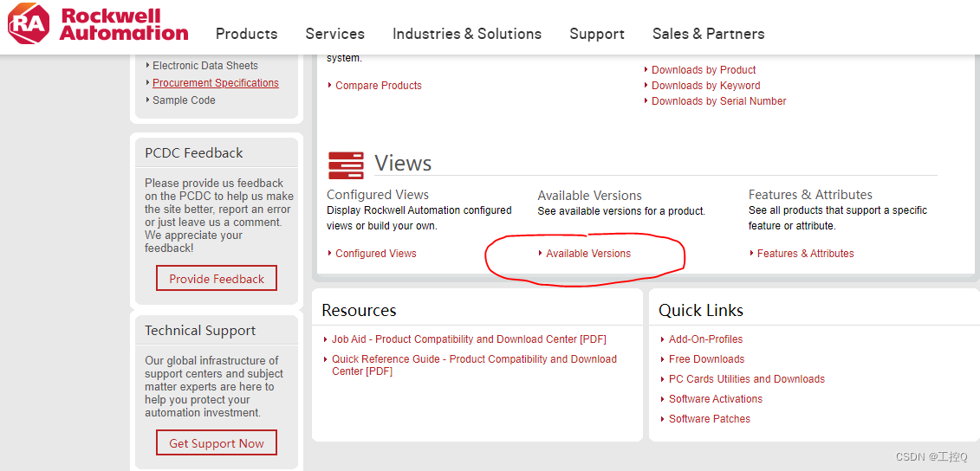980x471 pixels.
Task: Click the Views section title
Action: [x=403, y=163]
